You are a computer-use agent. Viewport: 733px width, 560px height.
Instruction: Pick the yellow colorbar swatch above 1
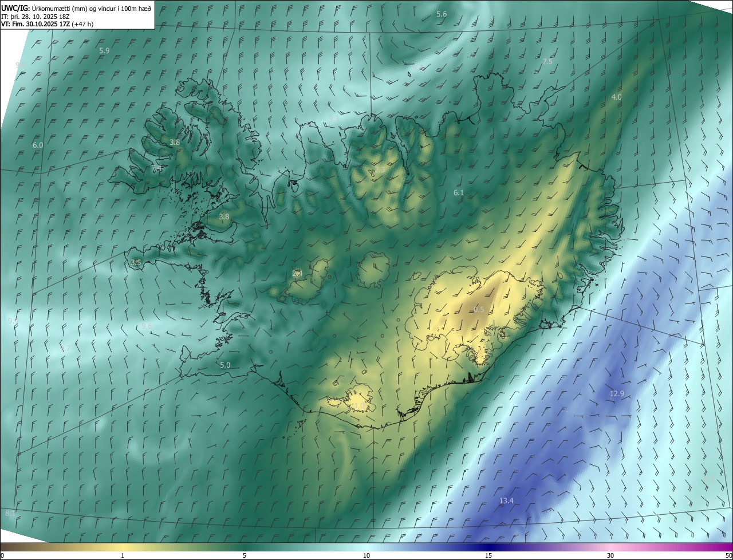(x=123, y=547)
